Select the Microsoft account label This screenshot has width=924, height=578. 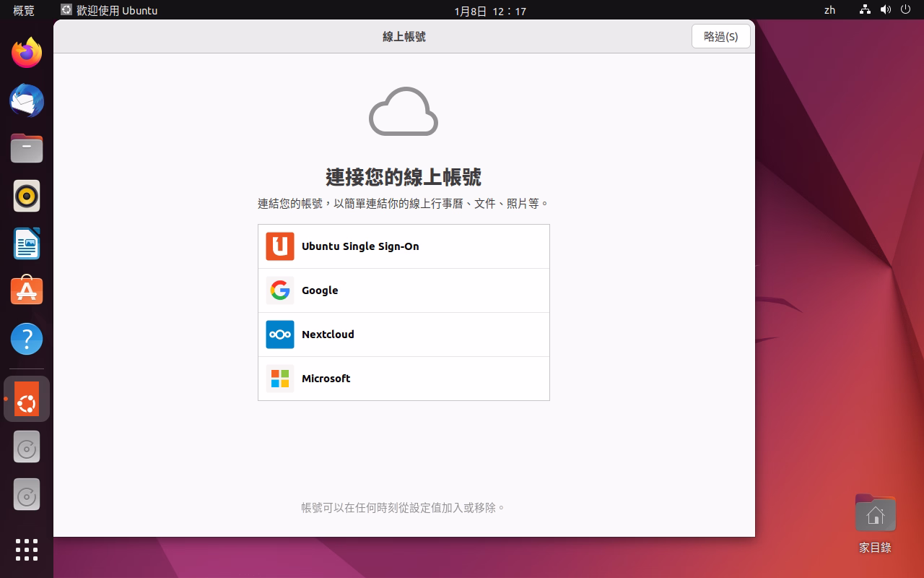[x=326, y=379]
